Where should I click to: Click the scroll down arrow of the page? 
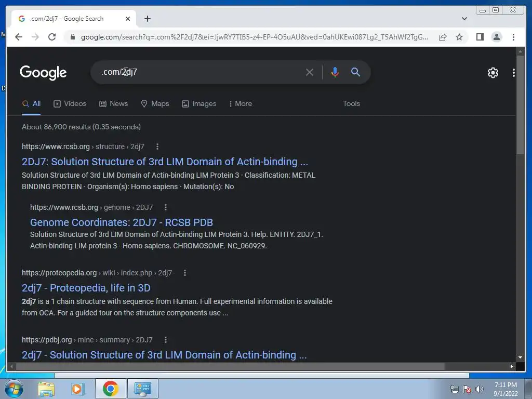(x=520, y=357)
